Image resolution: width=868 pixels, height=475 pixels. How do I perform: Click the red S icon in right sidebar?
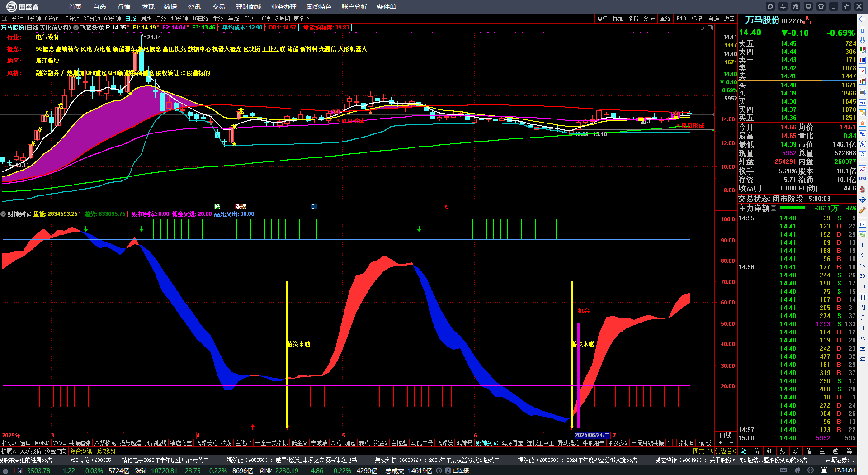tap(863, 189)
